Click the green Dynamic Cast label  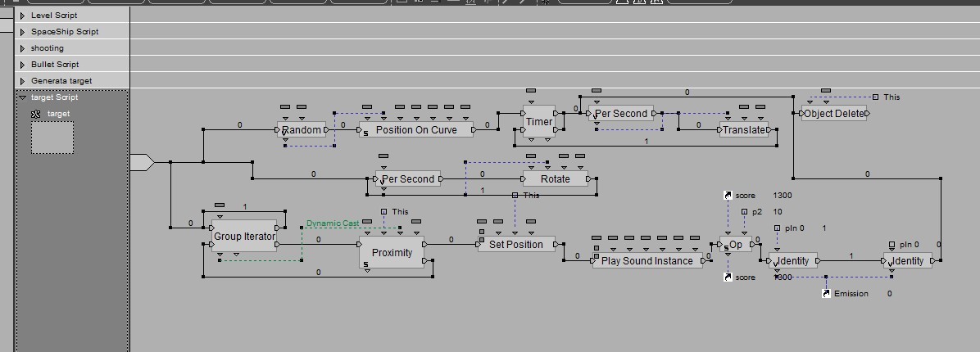(x=333, y=223)
